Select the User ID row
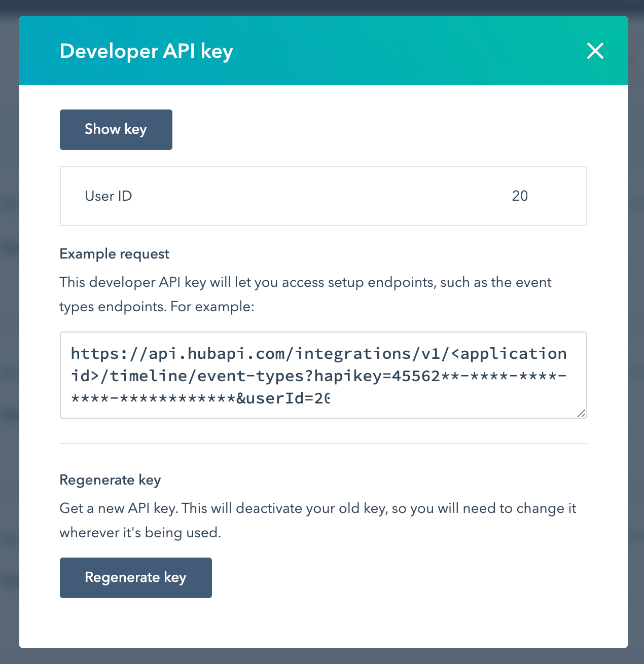This screenshot has height=664, width=644. coord(324,196)
